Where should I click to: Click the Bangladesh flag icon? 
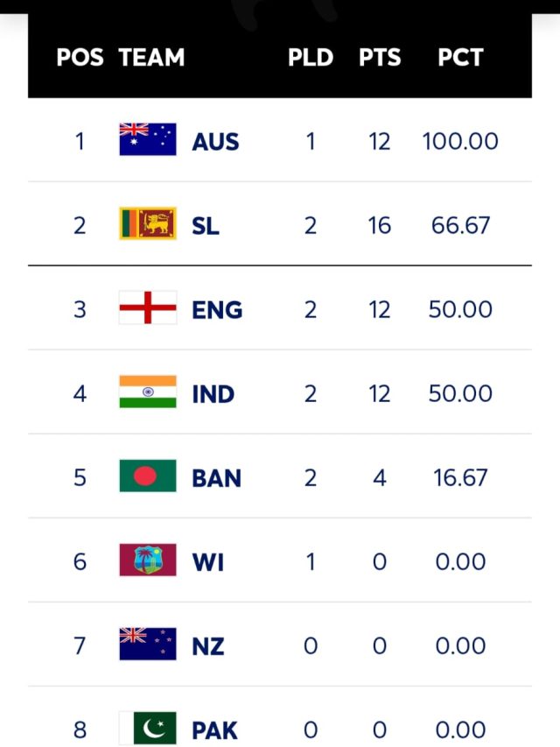148,476
